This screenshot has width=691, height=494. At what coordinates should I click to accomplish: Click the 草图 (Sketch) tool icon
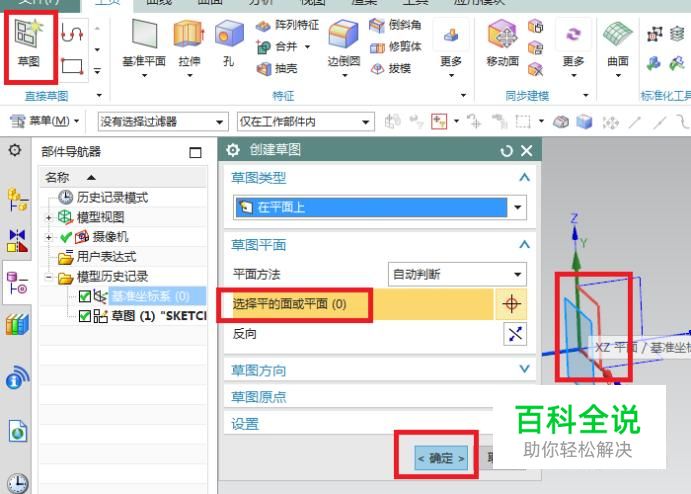pos(29,34)
